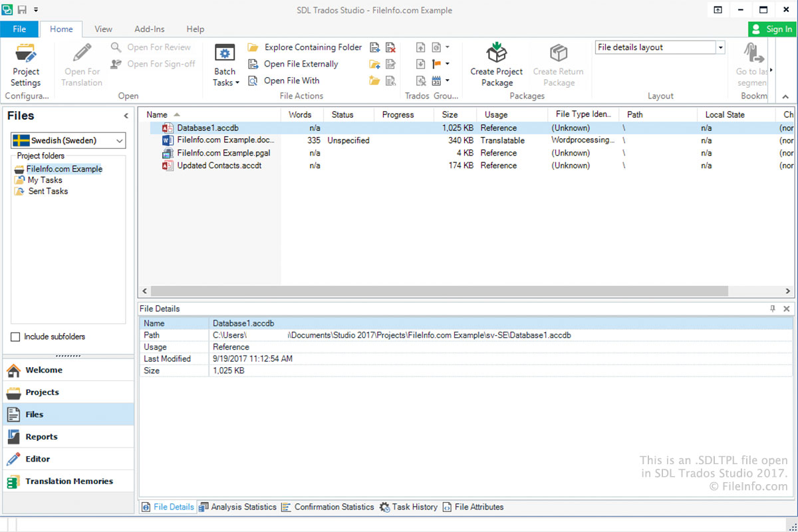Open the File Attributes tab

(473, 507)
